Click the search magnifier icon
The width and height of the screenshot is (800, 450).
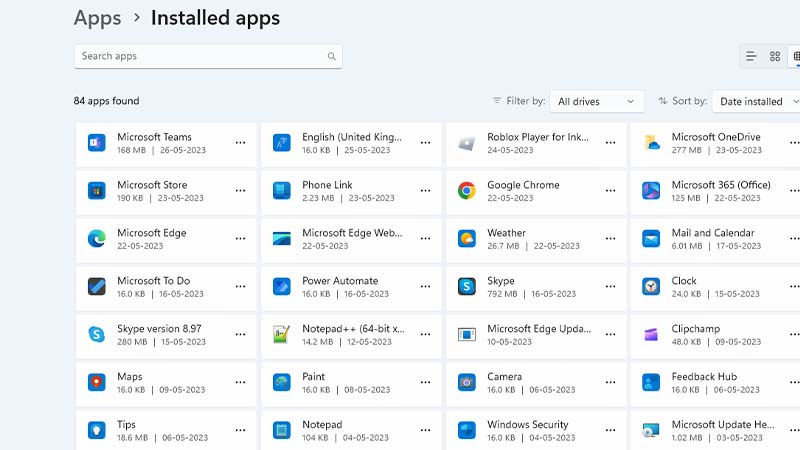click(332, 56)
